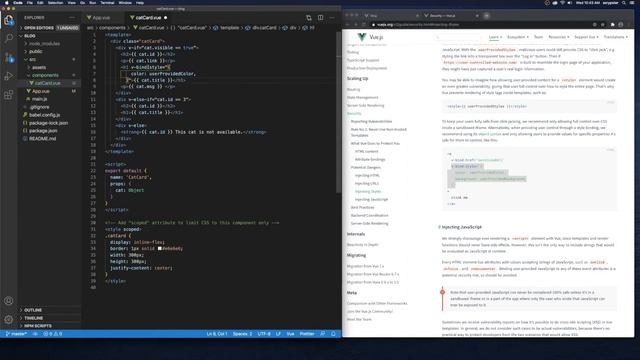640x360 pixels.
Task: Click the macOS volume icon
Action: click(570, 3)
